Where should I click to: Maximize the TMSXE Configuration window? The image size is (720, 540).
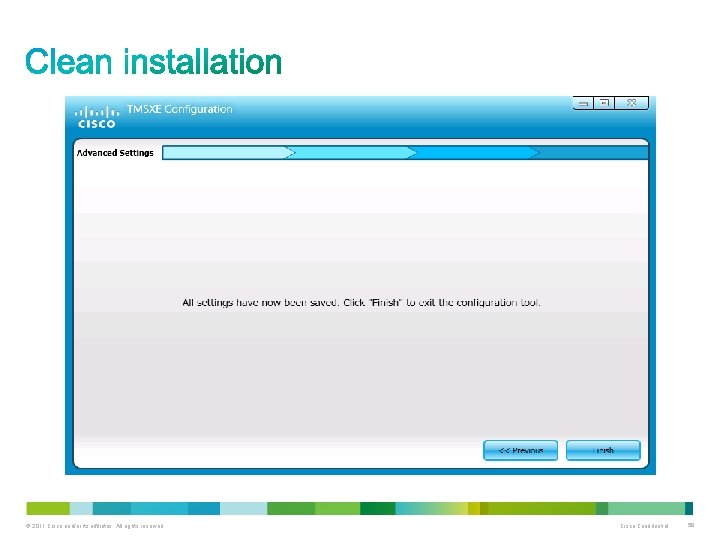[604, 103]
